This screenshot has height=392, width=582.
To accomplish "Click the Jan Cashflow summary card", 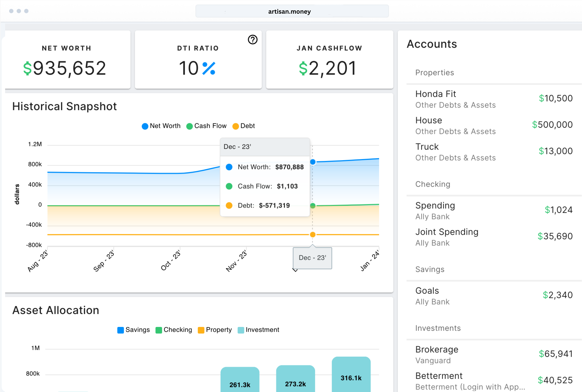I will (329, 60).
